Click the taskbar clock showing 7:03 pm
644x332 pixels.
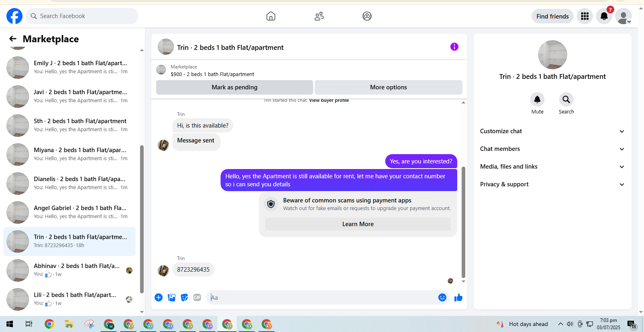(608, 324)
